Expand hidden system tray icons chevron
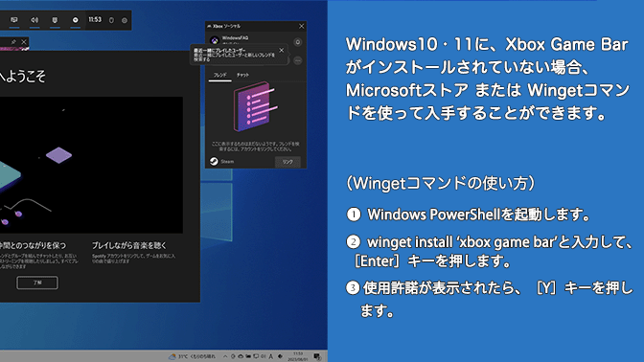The height and width of the screenshot is (362, 644). [x=225, y=356]
